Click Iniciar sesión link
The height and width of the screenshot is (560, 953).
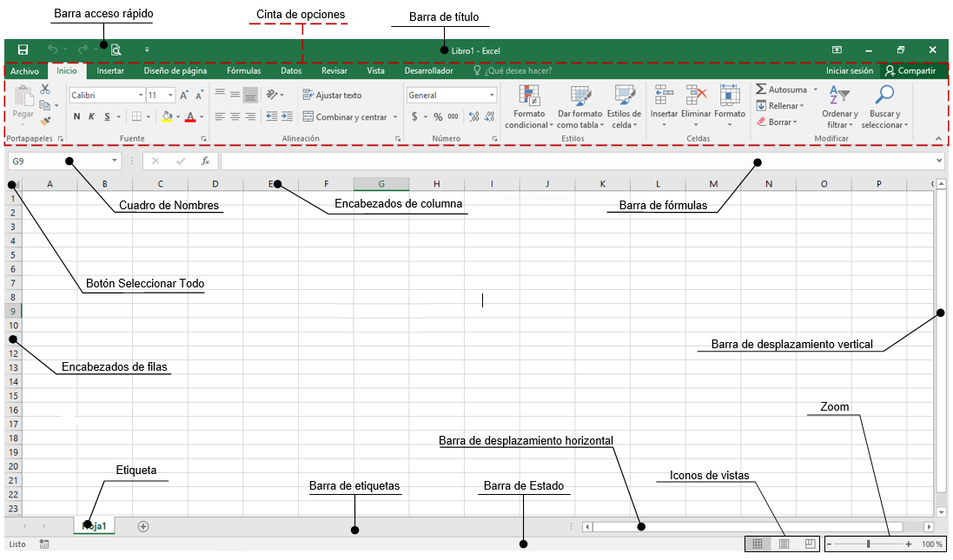click(x=849, y=71)
